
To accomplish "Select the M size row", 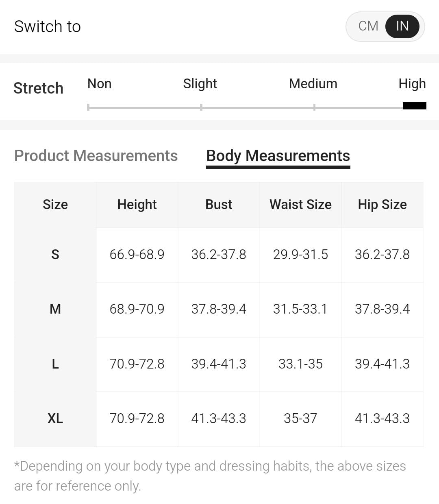I will 55,309.
